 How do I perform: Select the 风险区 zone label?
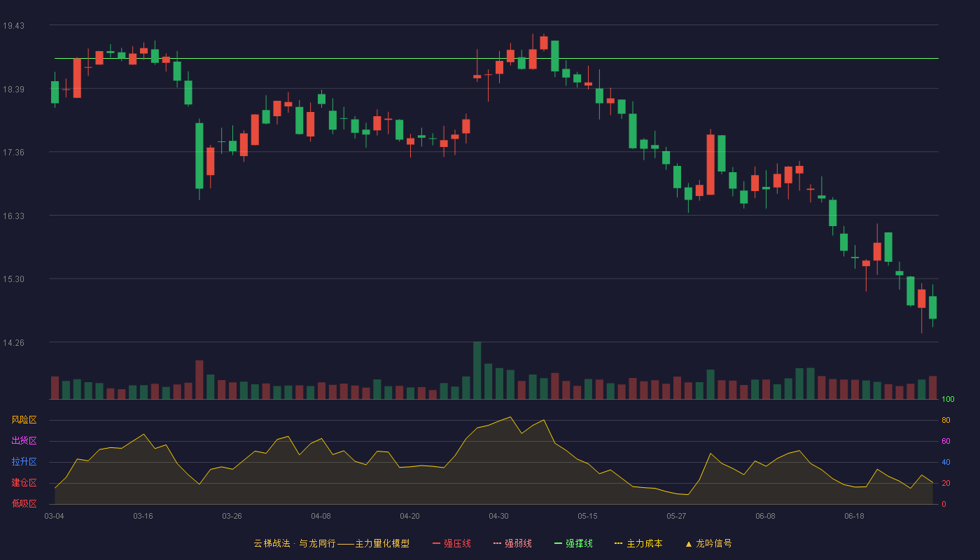(x=24, y=420)
